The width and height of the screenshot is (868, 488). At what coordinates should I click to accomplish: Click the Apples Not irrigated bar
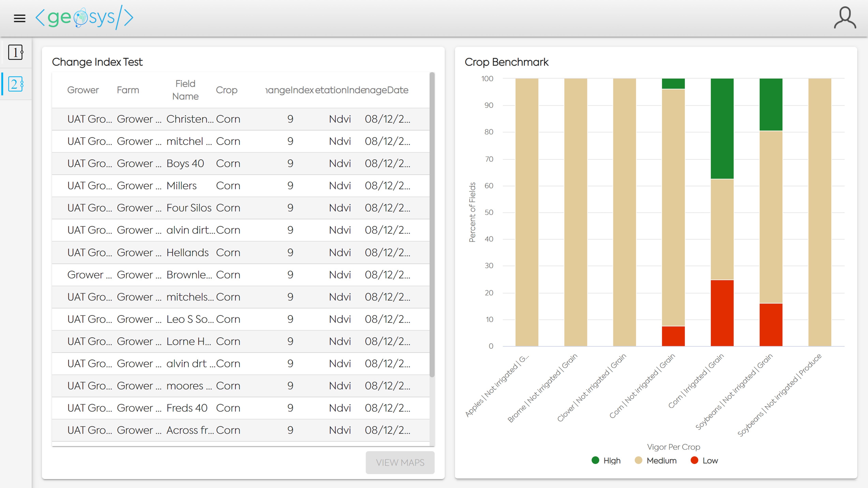(527, 212)
